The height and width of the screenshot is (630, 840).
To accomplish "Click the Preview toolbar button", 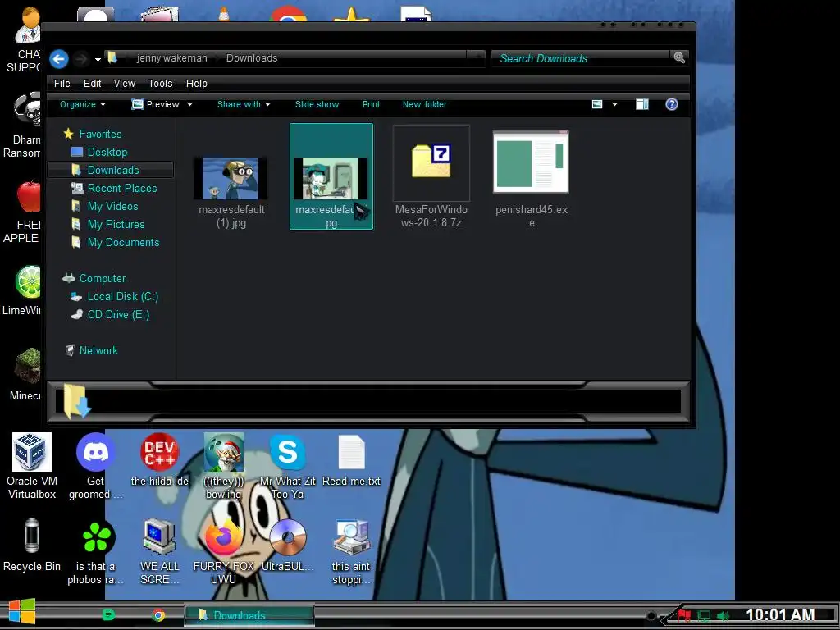I will point(156,104).
